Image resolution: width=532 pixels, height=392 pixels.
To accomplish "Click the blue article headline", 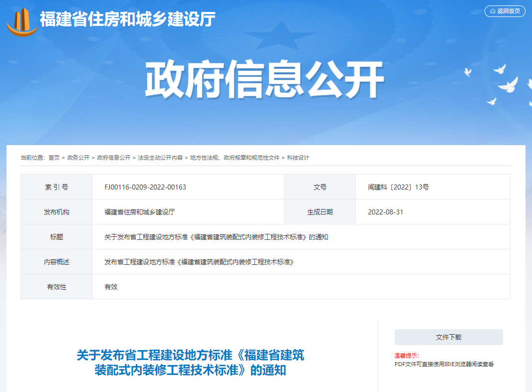I will (x=190, y=363).
